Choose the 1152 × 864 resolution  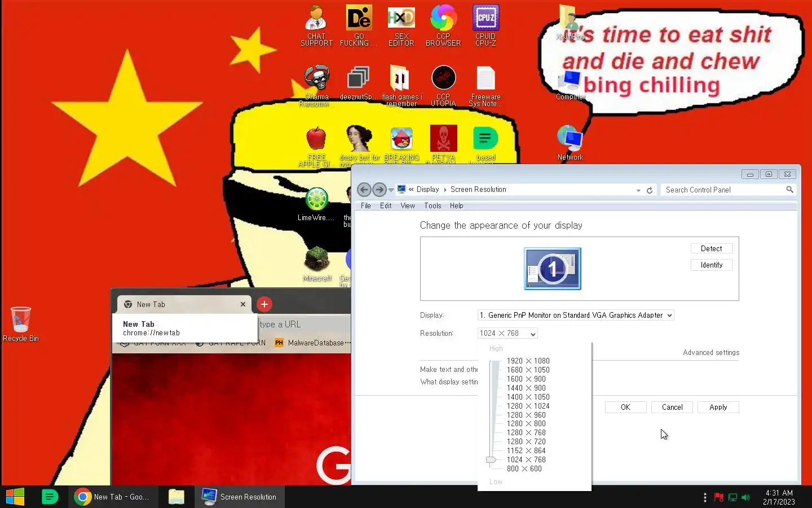[526, 451]
